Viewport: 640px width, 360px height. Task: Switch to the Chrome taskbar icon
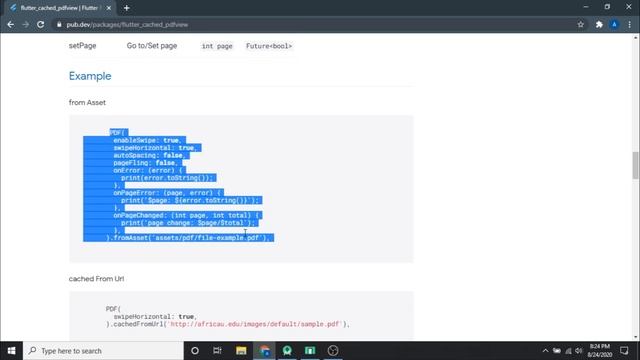264,351
